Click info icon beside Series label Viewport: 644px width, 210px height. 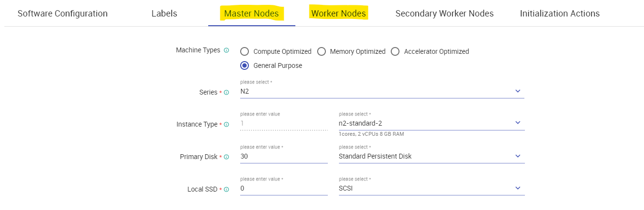point(226,93)
